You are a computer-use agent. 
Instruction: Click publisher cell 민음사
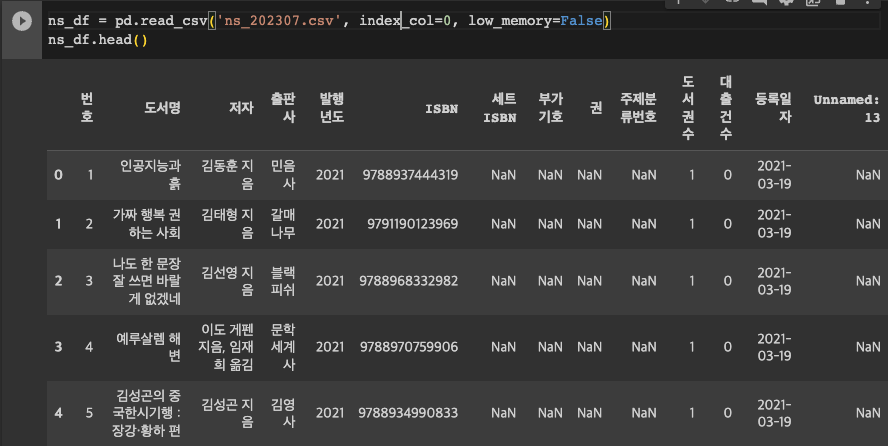pyautogui.click(x=283, y=175)
